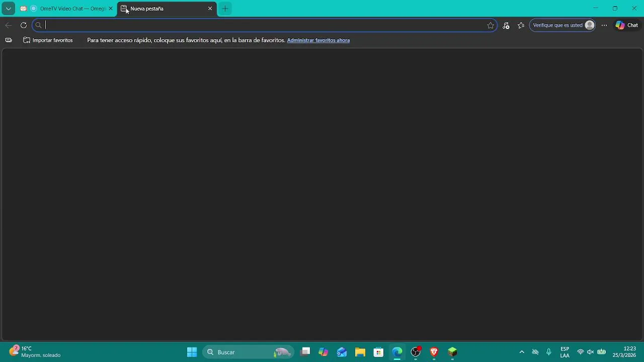
Task: Click the Microsoft Edge taskbar icon
Action: point(397,352)
